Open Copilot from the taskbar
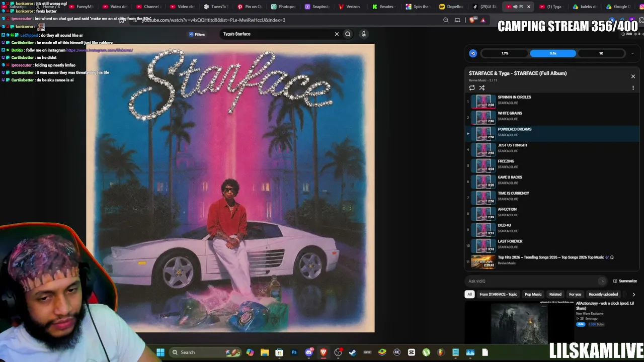 [250, 352]
